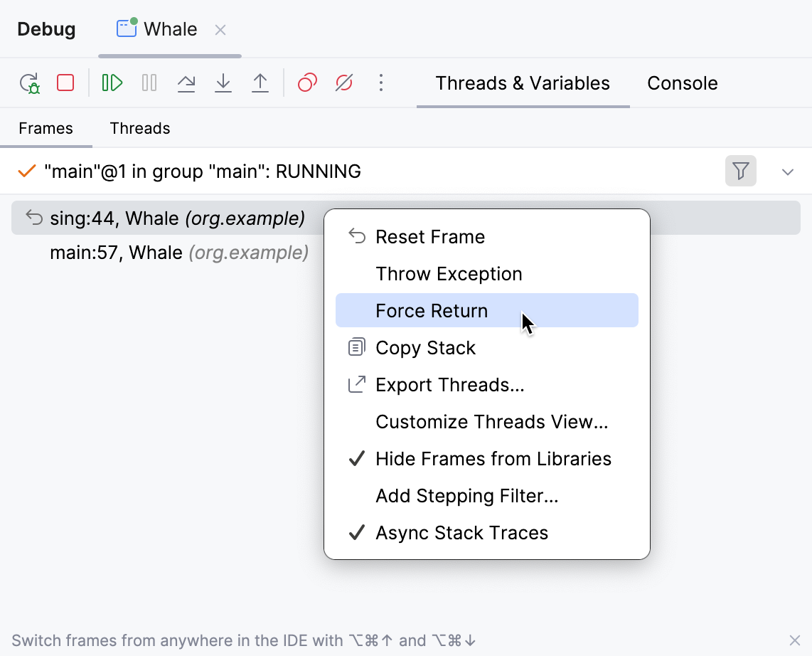Viewport: 812px width, 656px height.
Task: Enable Hide Frames from Libraries
Action: point(493,458)
